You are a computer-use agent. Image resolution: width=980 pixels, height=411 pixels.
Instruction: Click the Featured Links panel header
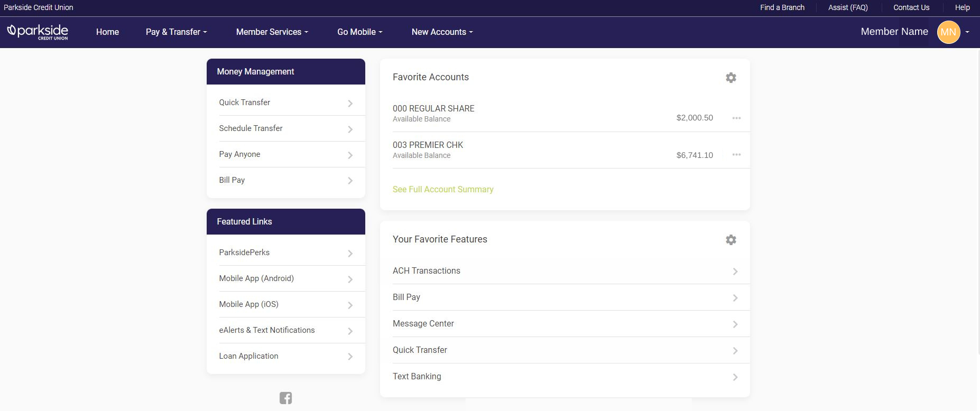point(286,221)
